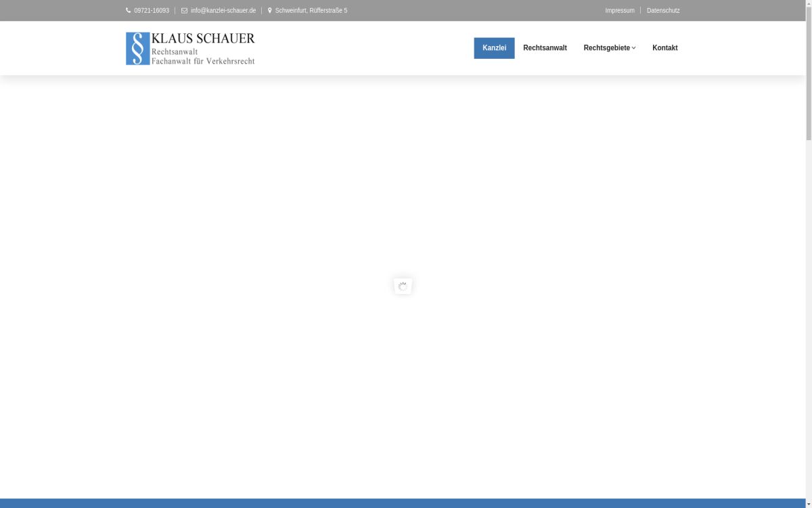The width and height of the screenshot is (812, 508).
Task: Click the scrollbar down arrow
Action: [x=809, y=504]
